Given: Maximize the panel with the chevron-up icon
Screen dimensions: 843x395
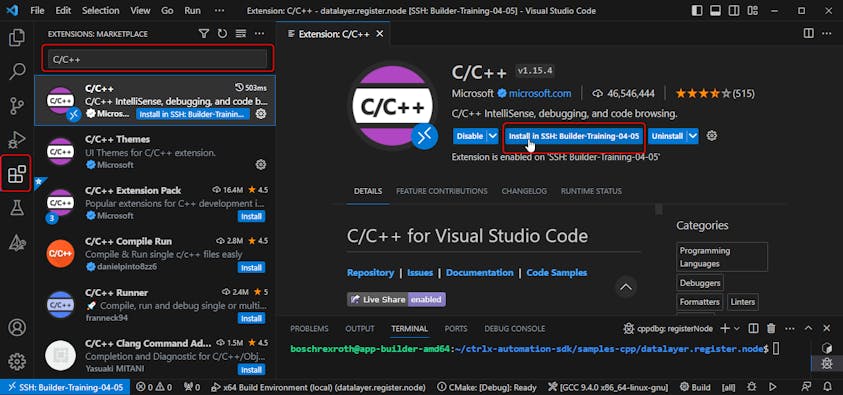Looking at the screenshot, I should coord(809,328).
